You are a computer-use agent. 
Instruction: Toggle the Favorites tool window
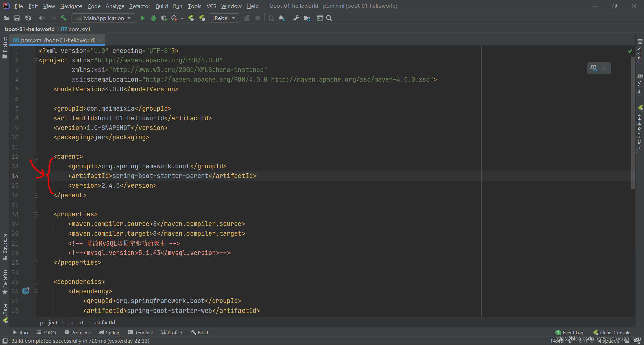(x=5, y=282)
